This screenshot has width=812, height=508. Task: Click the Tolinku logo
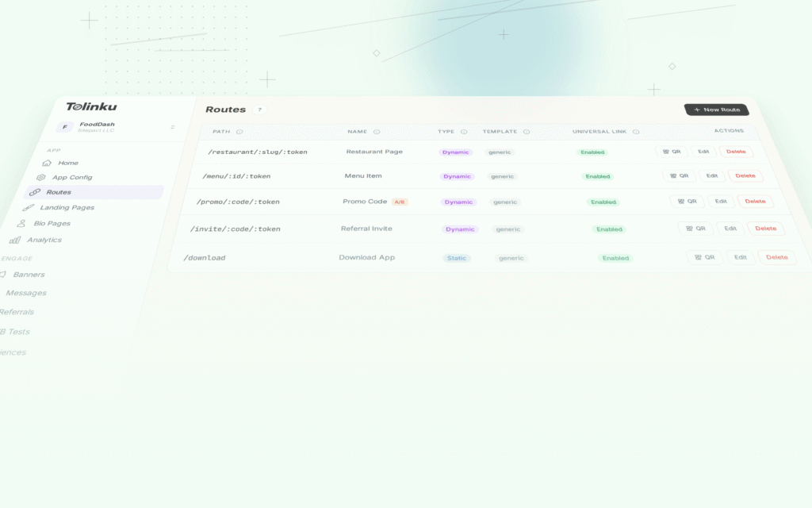click(x=91, y=107)
